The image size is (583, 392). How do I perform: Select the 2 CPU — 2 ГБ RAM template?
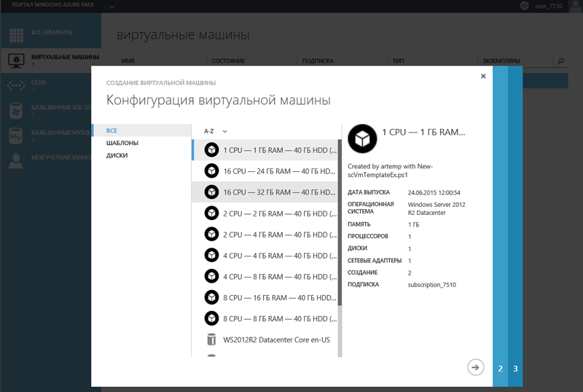tap(265, 213)
